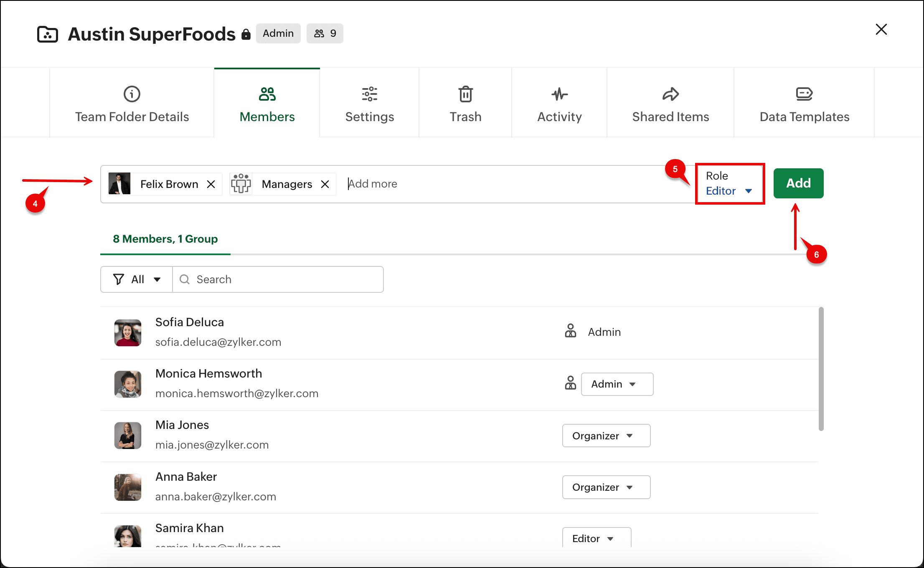Click the members list vertical scrollbar
The image size is (924, 568).
(821, 369)
